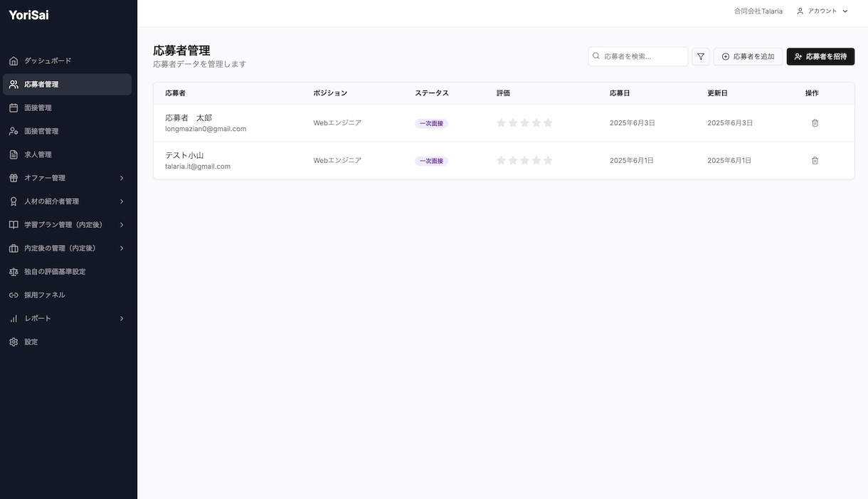Viewport: 868px width, 499px height.
Task: Open 採用ファネル menu item
Action: click(x=67, y=295)
